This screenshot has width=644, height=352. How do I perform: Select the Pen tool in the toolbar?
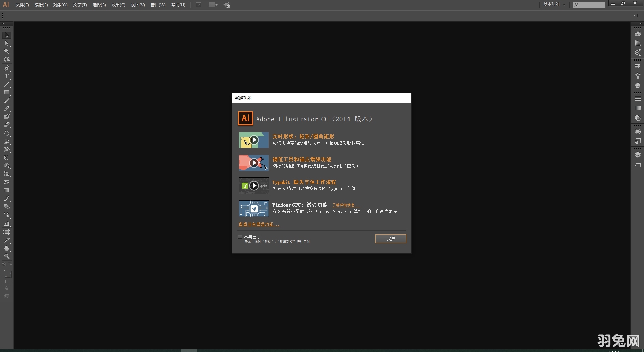coord(7,68)
